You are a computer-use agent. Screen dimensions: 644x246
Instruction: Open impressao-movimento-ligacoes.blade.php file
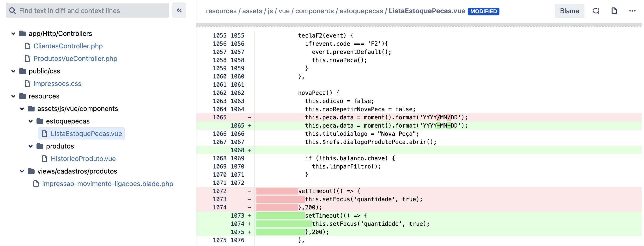click(x=108, y=184)
